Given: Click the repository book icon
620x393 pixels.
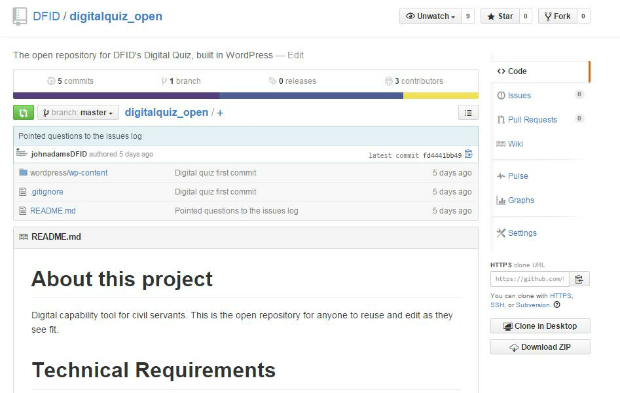Looking at the screenshot, I should 20,16.
